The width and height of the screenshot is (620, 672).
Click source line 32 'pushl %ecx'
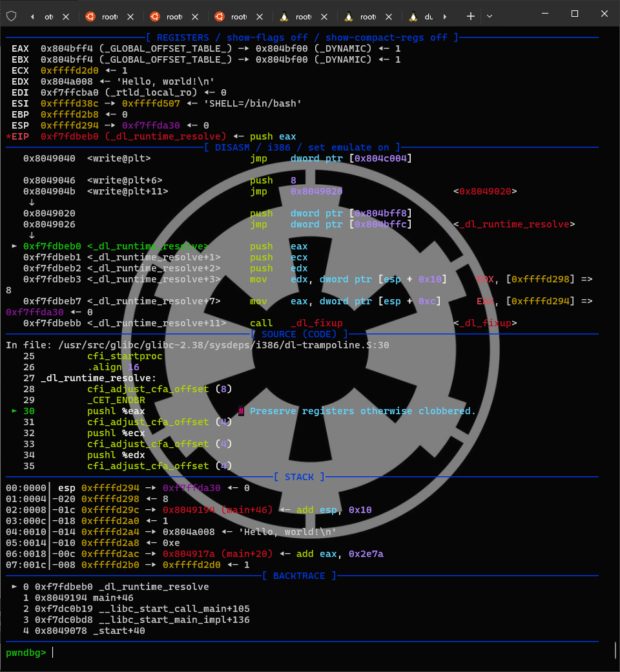click(116, 433)
